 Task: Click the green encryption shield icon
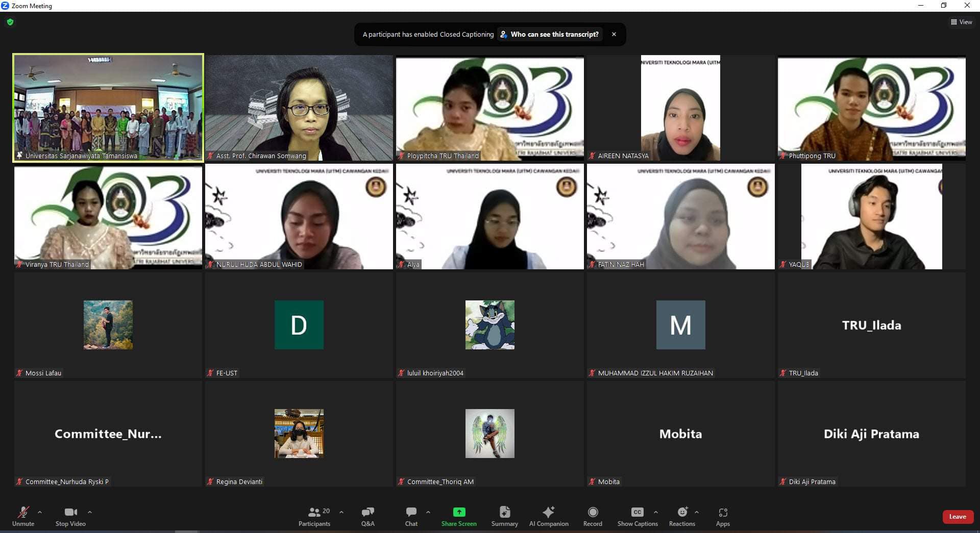click(10, 22)
